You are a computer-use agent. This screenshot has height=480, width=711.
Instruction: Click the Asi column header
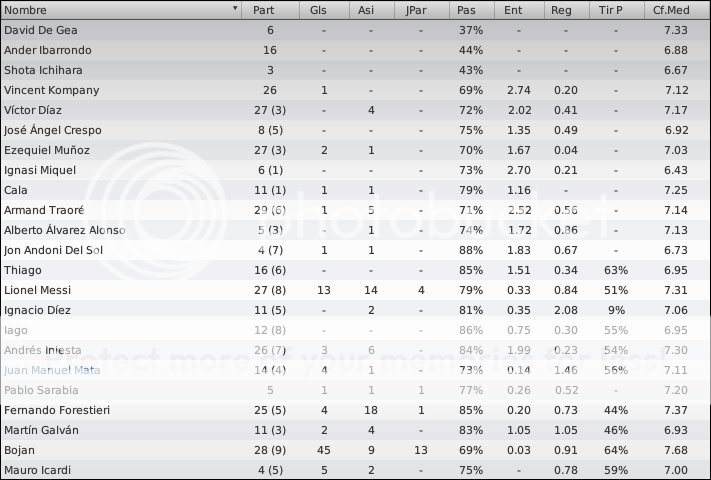point(372,10)
